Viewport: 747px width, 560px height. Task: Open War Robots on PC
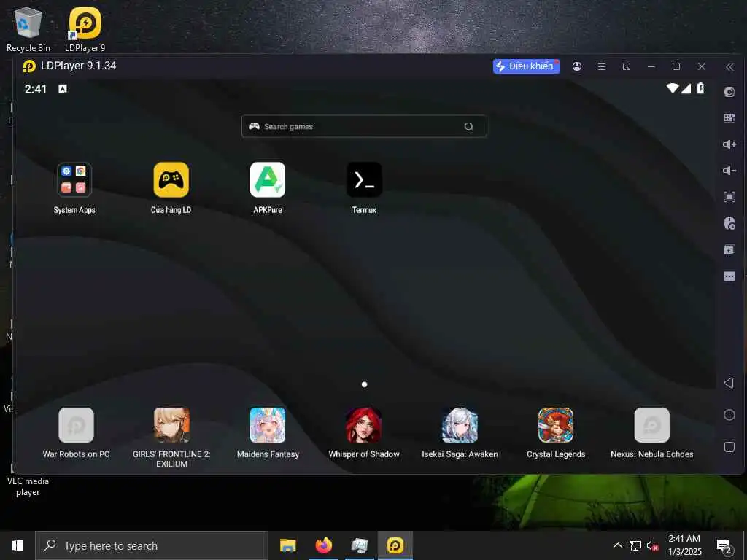click(x=76, y=425)
